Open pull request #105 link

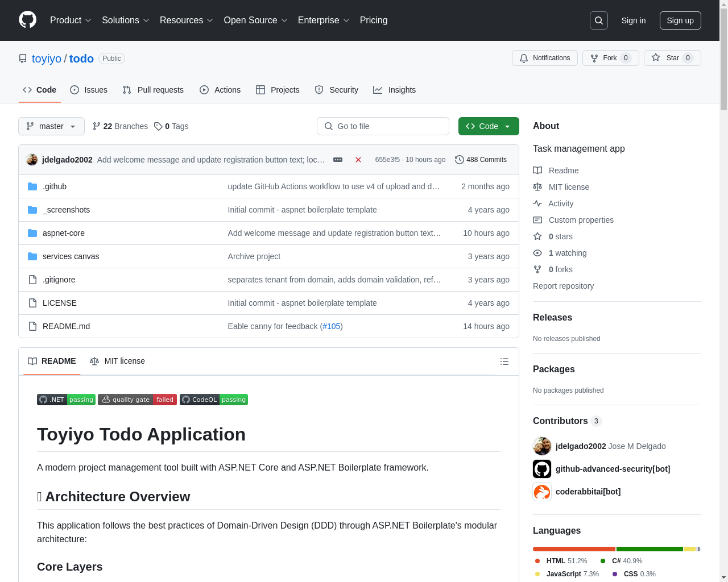(x=332, y=326)
